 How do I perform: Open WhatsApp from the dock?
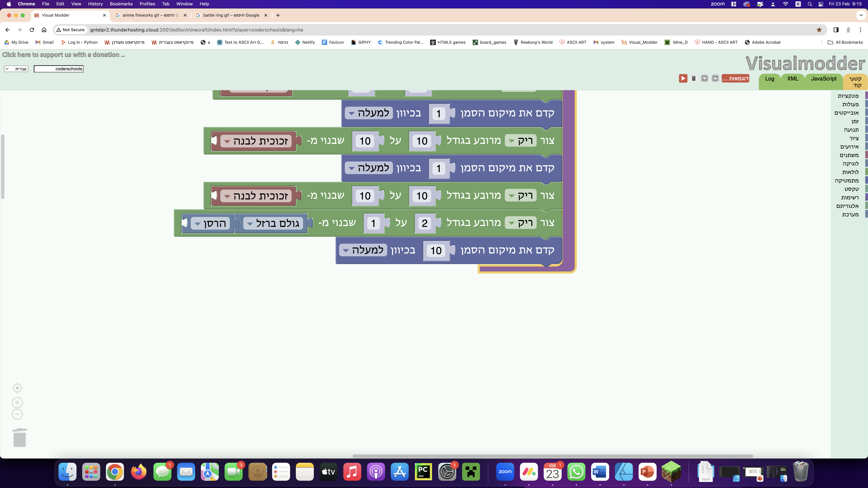[x=576, y=472]
